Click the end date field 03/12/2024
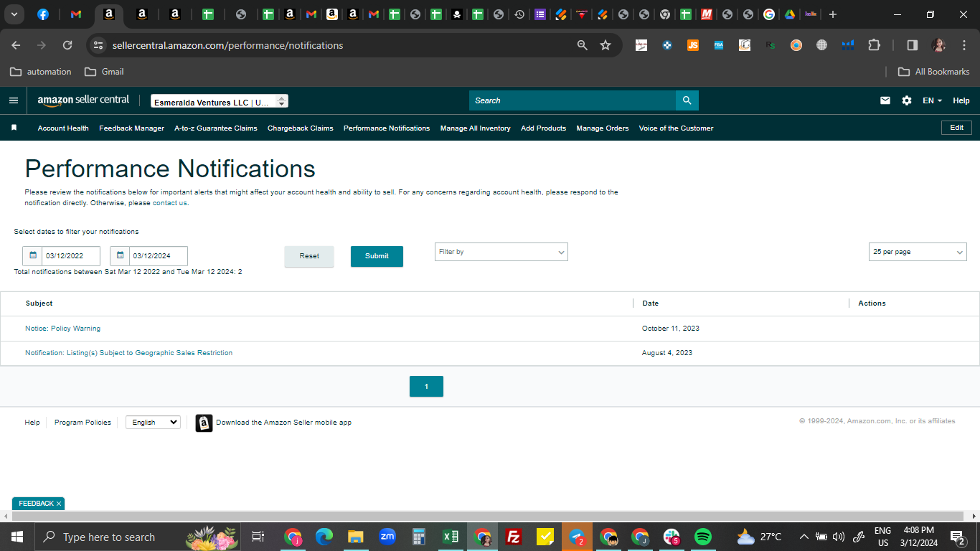This screenshot has height=551, width=980. click(x=159, y=256)
